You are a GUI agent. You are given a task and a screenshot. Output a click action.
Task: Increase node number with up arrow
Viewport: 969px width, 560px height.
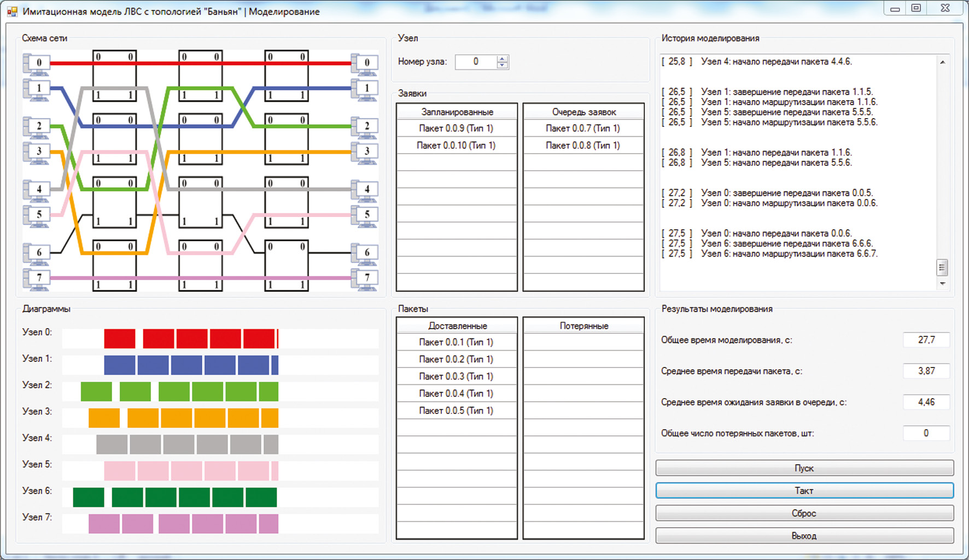(502, 59)
